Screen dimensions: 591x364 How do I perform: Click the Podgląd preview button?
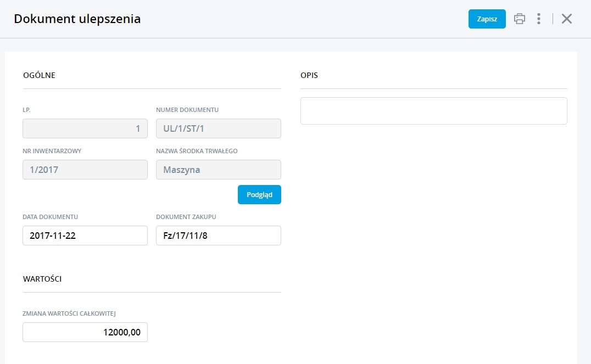259,195
